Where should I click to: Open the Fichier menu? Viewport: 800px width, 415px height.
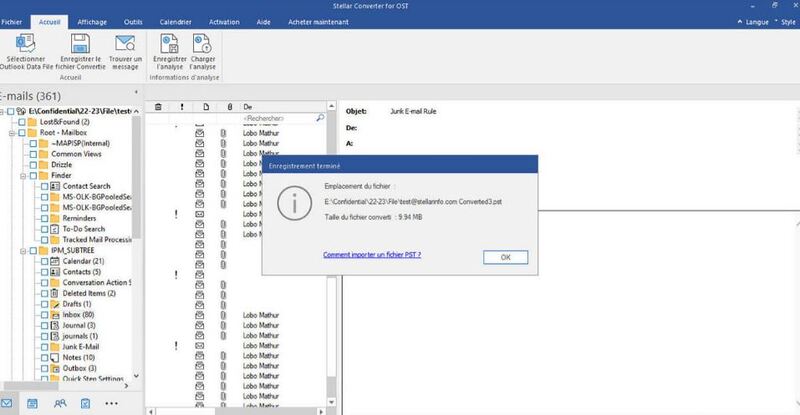[x=11, y=22]
